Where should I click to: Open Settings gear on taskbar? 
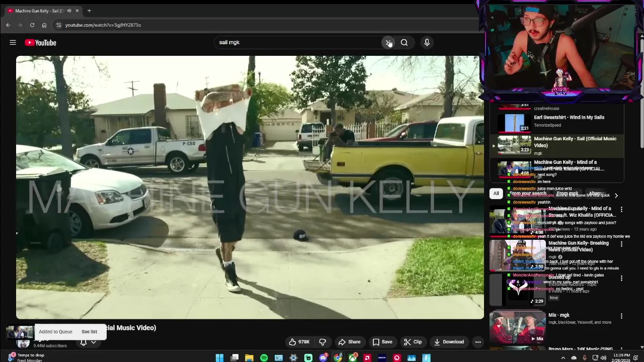(x=294, y=358)
